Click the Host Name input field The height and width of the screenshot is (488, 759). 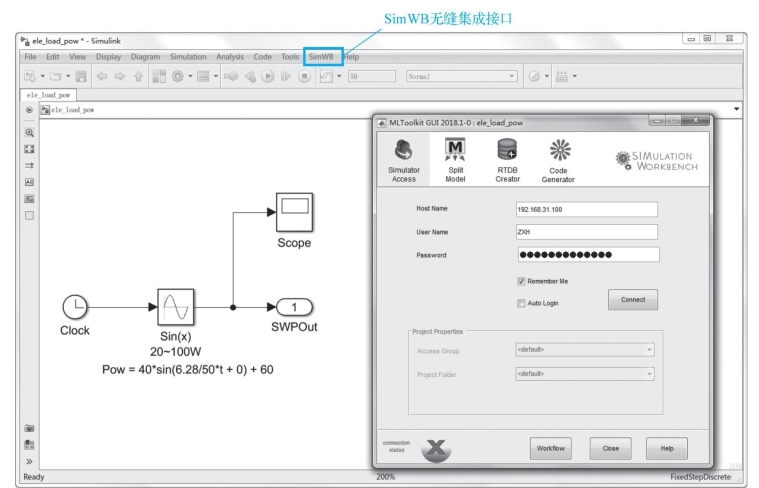pyautogui.click(x=587, y=209)
